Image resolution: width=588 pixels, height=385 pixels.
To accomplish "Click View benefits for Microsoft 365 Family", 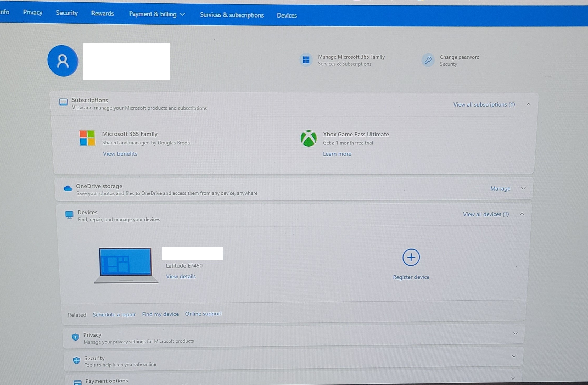I will click(120, 154).
